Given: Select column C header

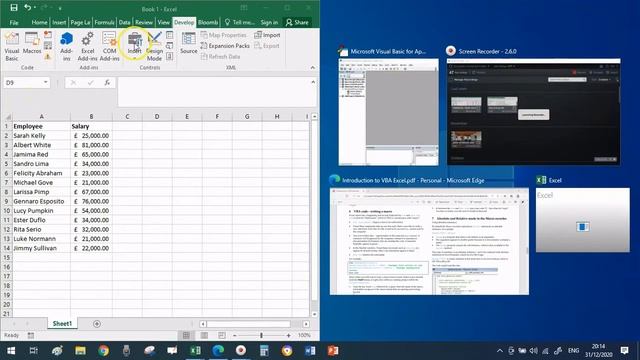Looking at the screenshot, I should (127, 117).
